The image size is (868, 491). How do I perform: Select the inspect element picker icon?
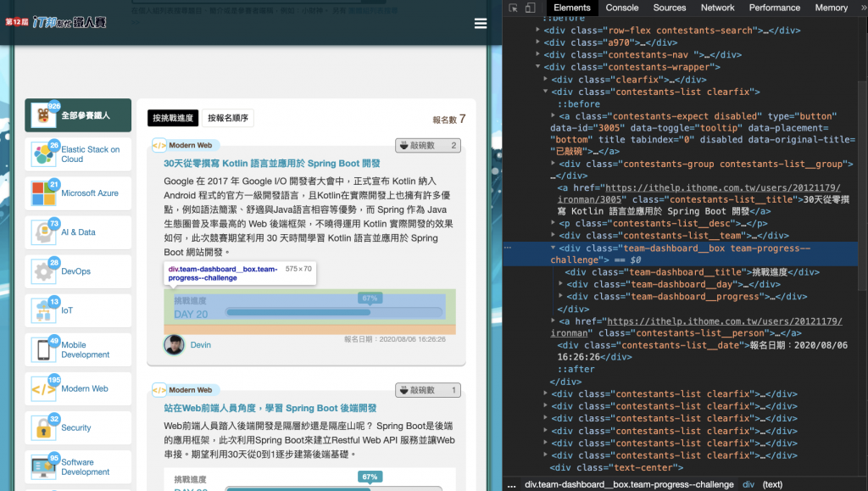click(x=513, y=8)
